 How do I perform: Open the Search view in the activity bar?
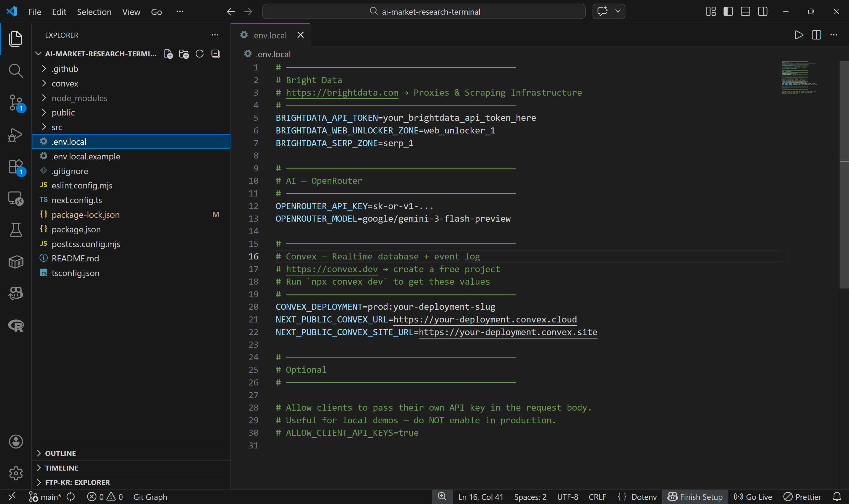(16, 71)
